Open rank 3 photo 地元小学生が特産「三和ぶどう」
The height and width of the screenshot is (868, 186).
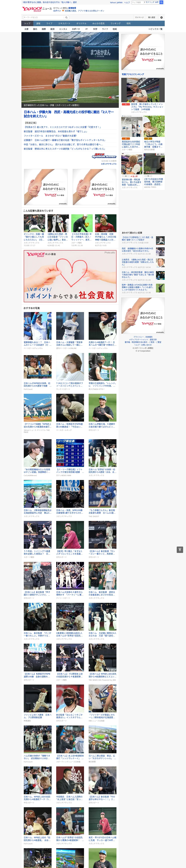(154, 126)
